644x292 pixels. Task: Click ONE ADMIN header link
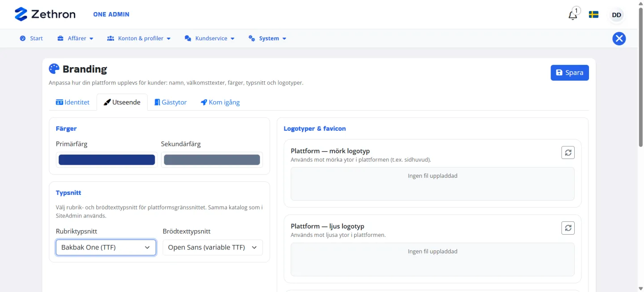click(x=111, y=14)
